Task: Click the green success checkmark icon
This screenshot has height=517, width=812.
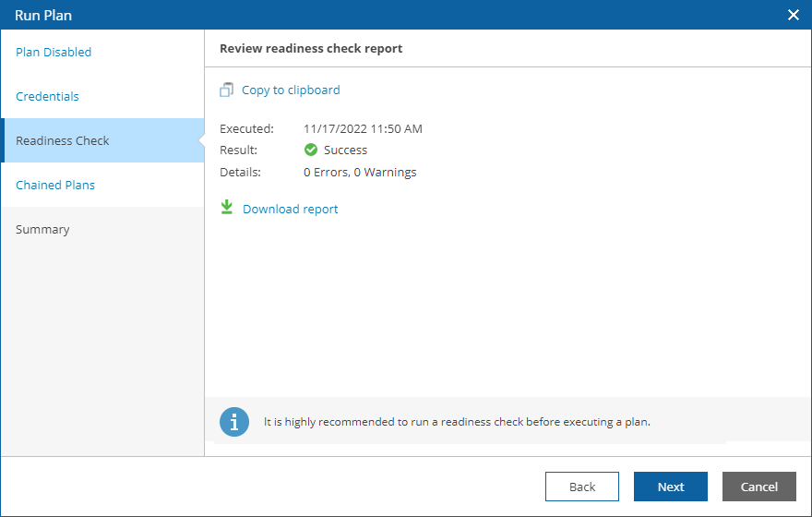Action: 311,150
